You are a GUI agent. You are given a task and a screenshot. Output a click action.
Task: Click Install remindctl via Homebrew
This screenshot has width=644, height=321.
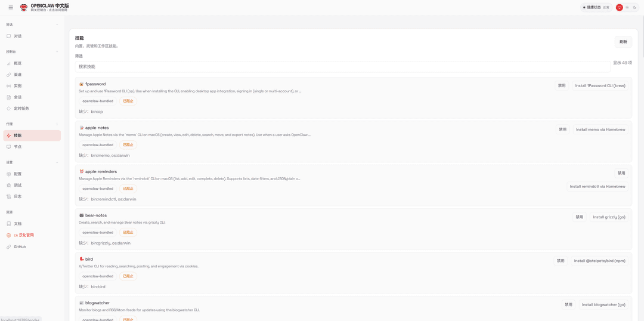point(597,187)
